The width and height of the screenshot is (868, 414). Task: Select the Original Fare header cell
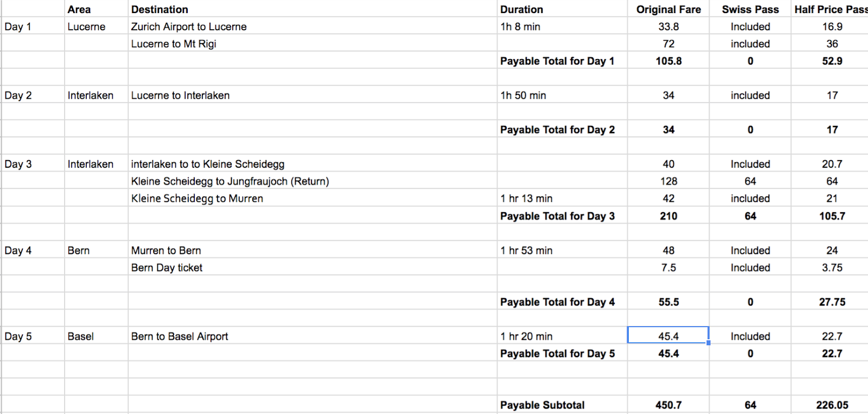pos(668,9)
